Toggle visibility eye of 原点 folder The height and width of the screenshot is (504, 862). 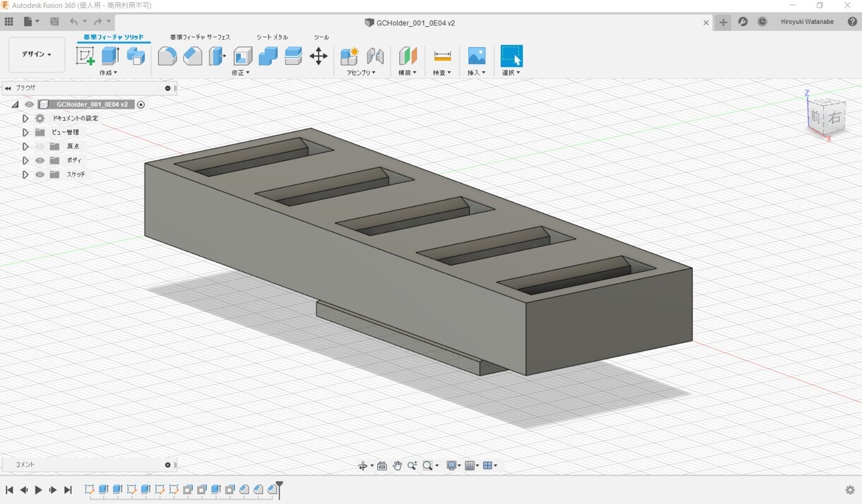[x=40, y=146]
